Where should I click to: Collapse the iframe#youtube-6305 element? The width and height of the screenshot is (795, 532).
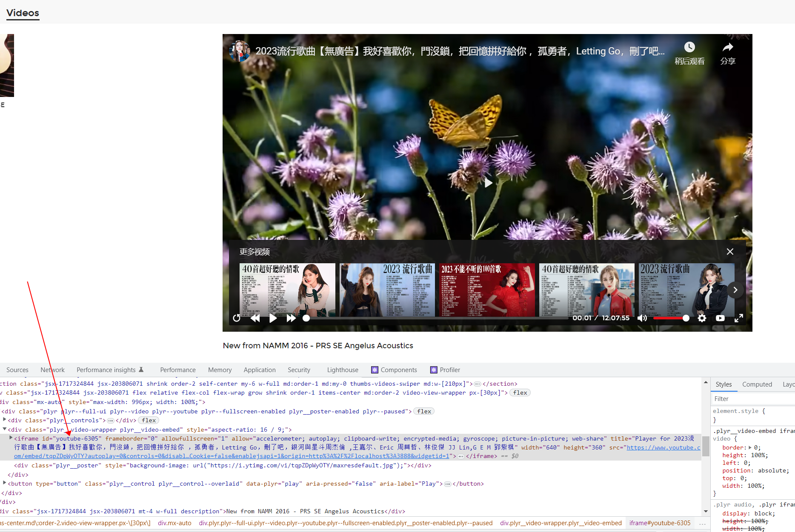pos(11,438)
